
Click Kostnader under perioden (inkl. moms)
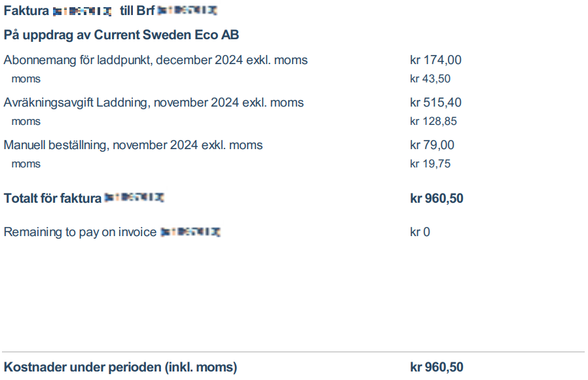tap(120, 367)
